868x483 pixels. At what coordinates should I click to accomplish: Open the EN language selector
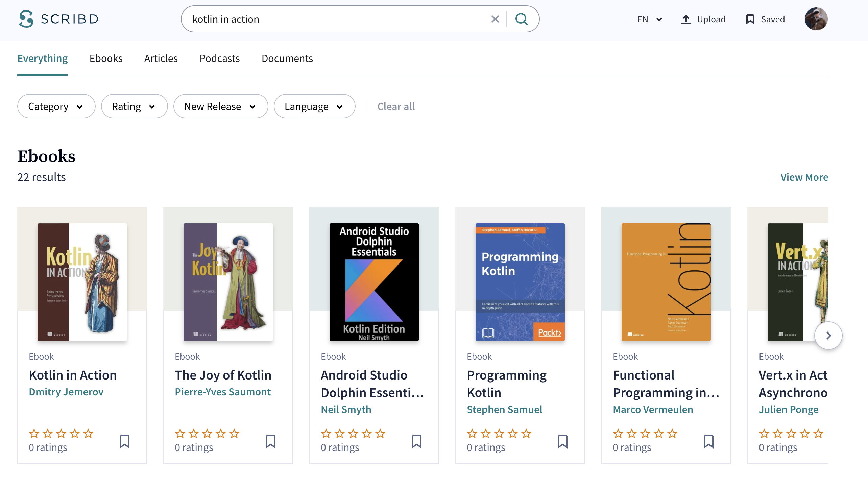[x=649, y=19]
